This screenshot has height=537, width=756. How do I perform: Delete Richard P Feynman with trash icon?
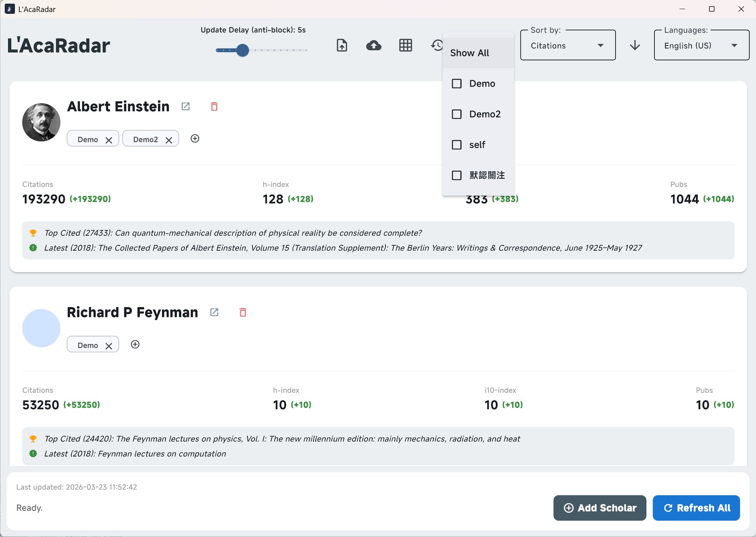tap(243, 312)
